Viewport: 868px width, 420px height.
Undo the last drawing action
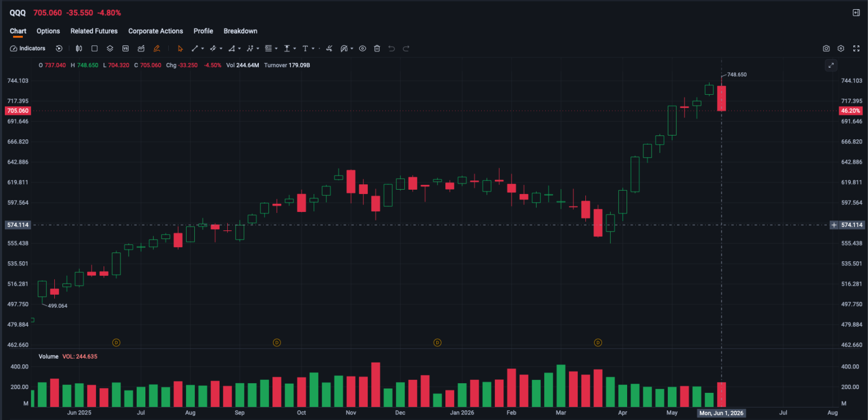392,48
